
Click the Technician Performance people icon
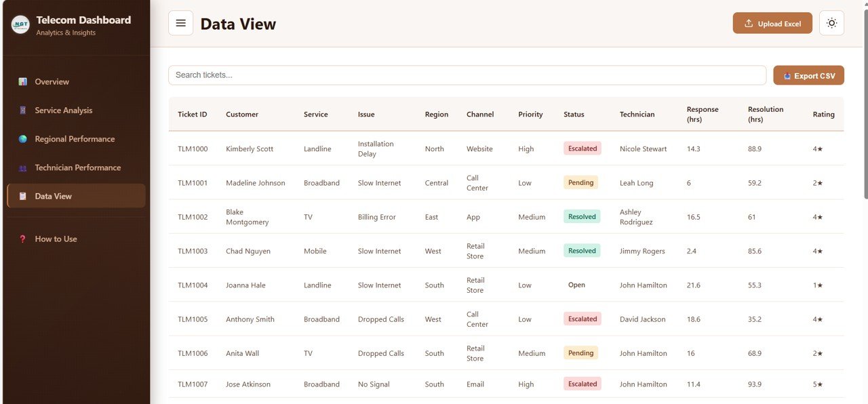click(x=24, y=167)
